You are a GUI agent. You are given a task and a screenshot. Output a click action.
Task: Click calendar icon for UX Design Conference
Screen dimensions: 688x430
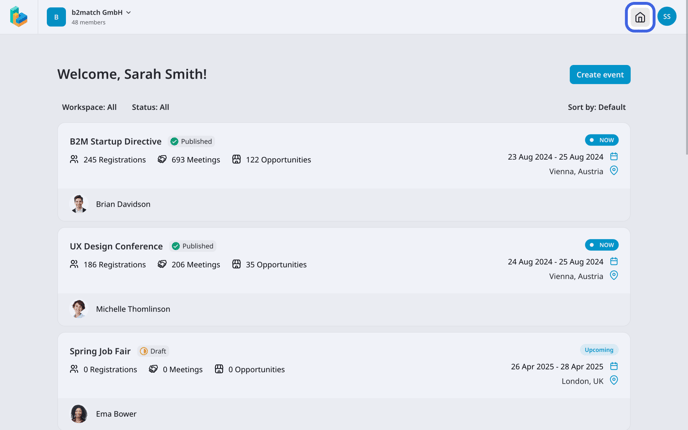614,261
